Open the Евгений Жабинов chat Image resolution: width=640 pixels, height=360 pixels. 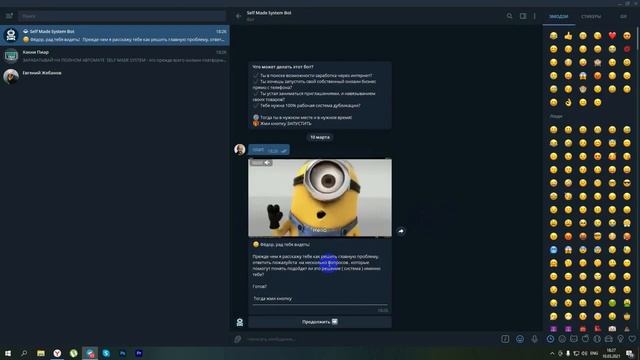coord(115,76)
